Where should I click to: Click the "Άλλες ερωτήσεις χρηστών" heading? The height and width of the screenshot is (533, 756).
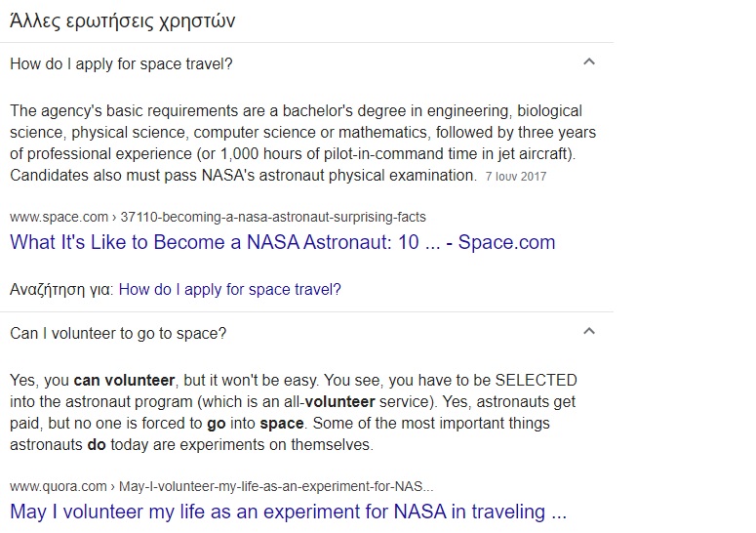coord(122,20)
